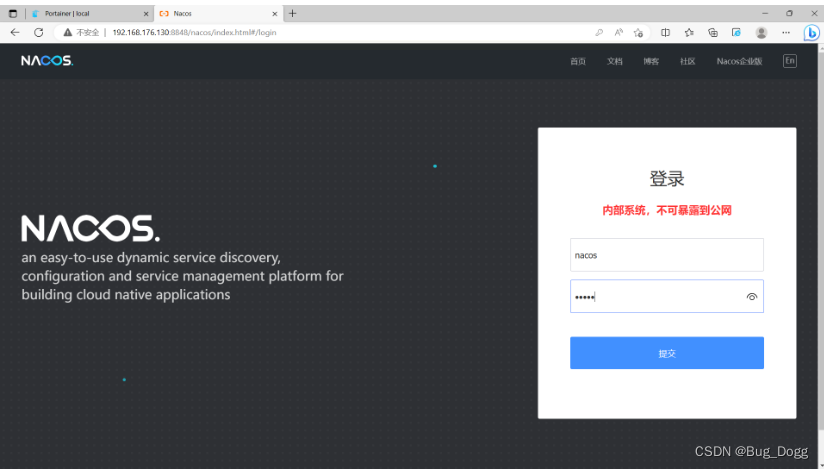Switch to the Portainer | local tab
824x469 pixels.
89,14
